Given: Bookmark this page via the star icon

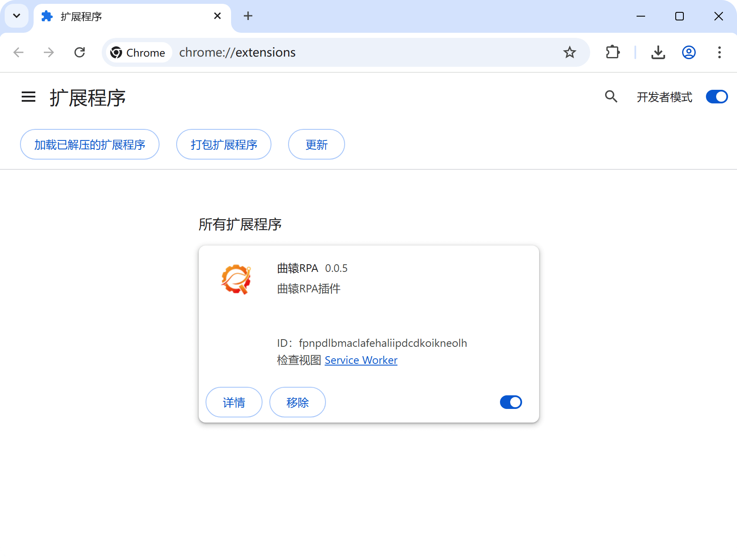Looking at the screenshot, I should point(569,52).
